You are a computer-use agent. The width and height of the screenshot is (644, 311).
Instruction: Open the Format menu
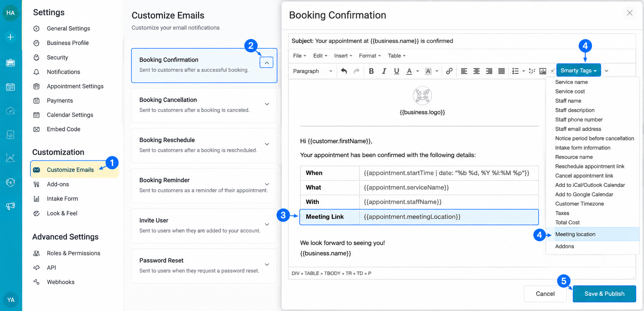click(370, 56)
